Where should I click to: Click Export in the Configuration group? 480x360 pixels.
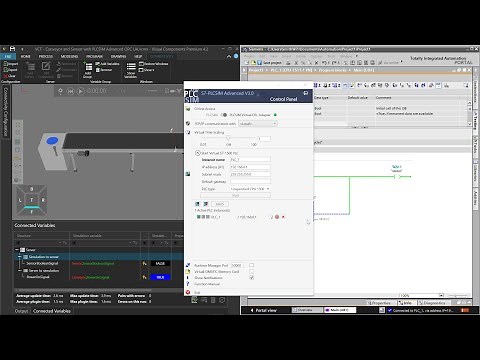[x=11, y=70]
